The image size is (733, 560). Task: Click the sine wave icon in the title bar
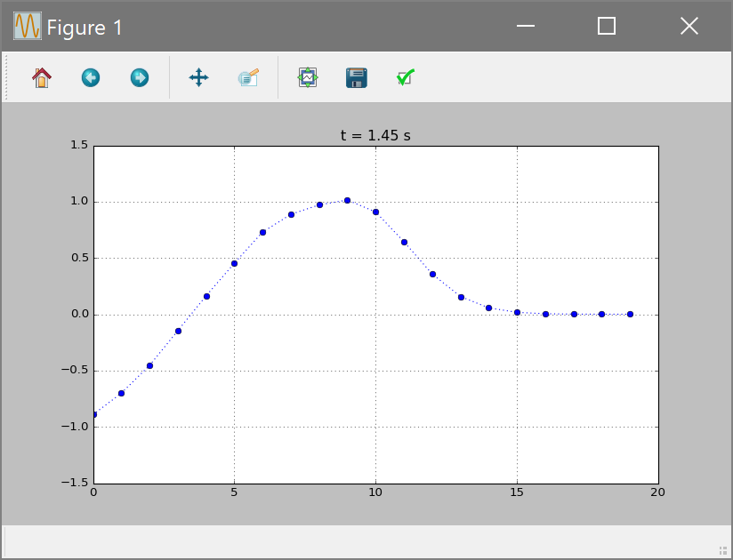pyautogui.click(x=27, y=26)
